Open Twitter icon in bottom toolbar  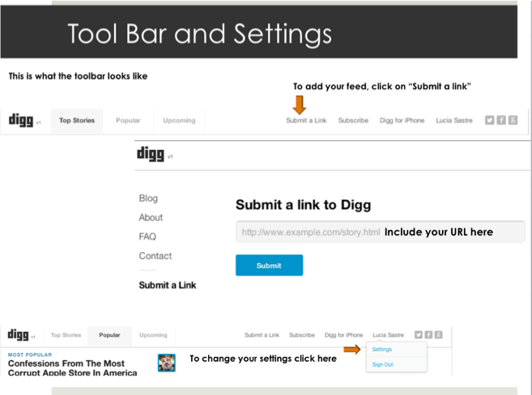(x=419, y=334)
